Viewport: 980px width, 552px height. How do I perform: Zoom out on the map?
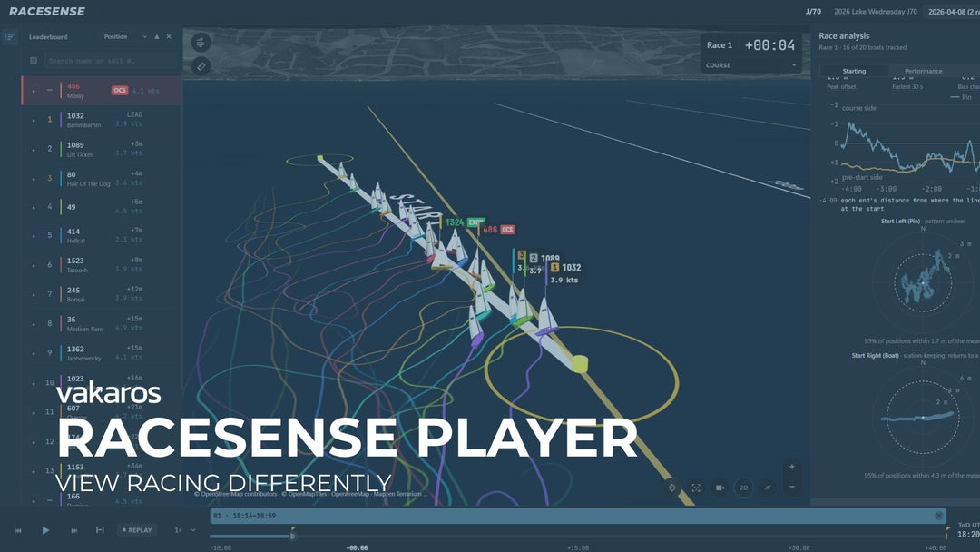792,487
